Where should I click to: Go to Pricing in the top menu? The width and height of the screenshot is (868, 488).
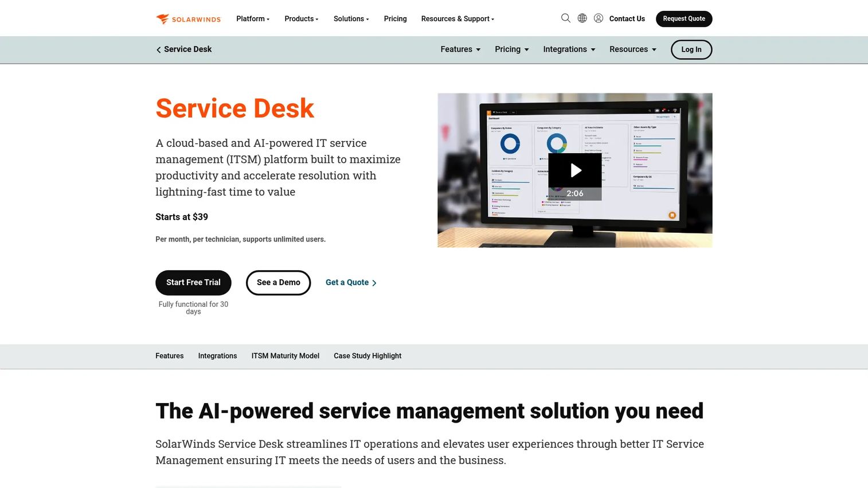[395, 19]
